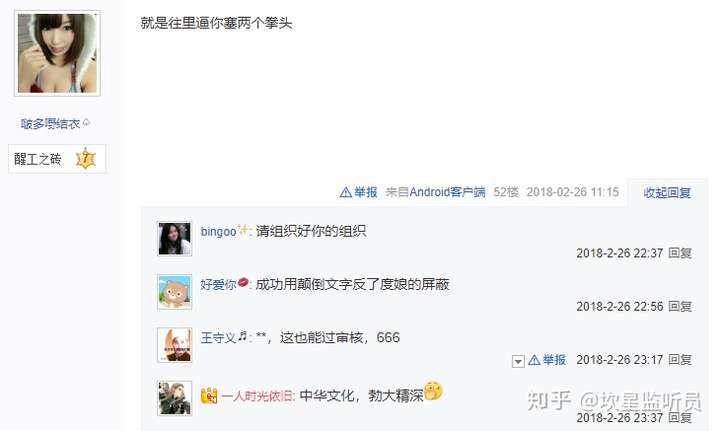
Task: Click the crown icon before 一人时光依旧
Action: click(209, 395)
